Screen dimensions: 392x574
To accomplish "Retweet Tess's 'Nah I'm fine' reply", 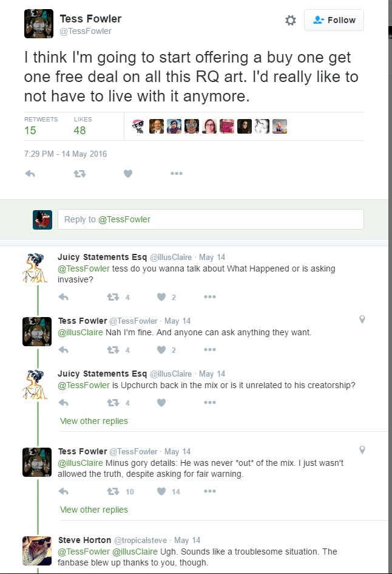I will pyautogui.click(x=113, y=350).
